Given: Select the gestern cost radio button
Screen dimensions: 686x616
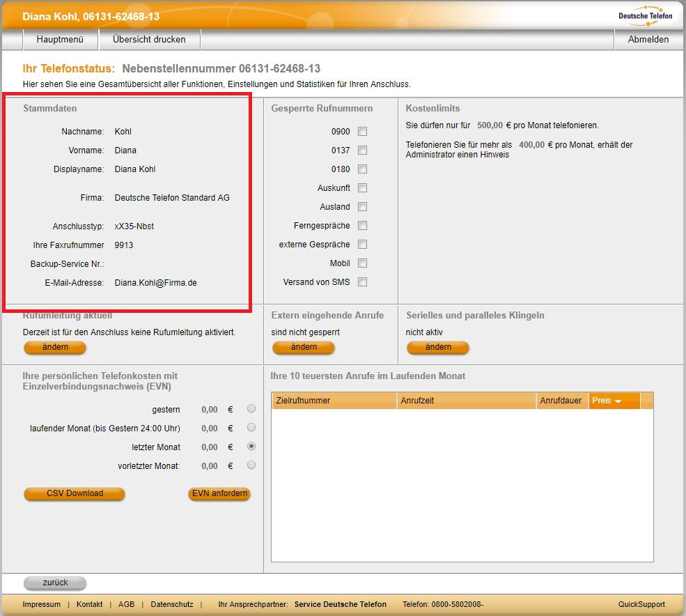Looking at the screenshot, I should [251, 409].
